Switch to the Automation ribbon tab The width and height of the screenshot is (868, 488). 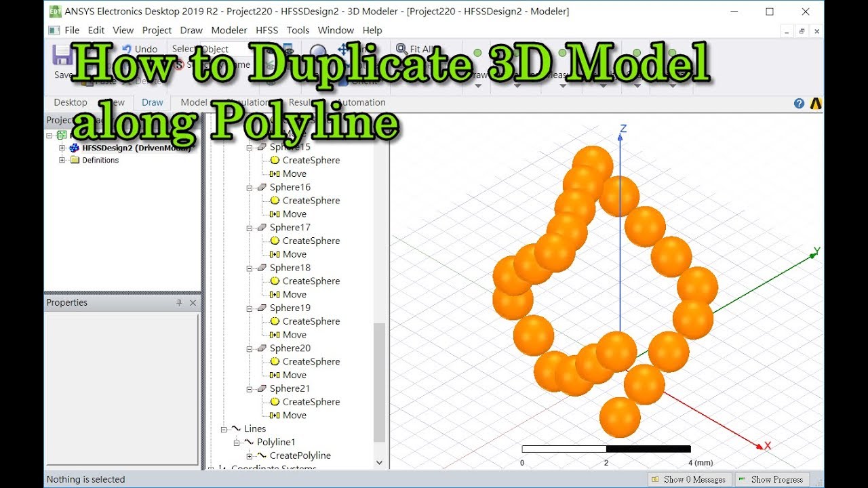361,103
